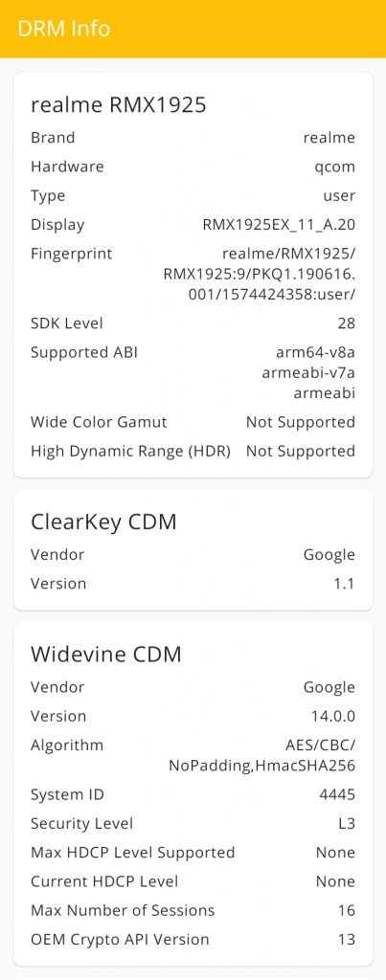Open the ClearKey CDM card heading
The height and width of the screenshot is (980, 386).
coord(103,522)
